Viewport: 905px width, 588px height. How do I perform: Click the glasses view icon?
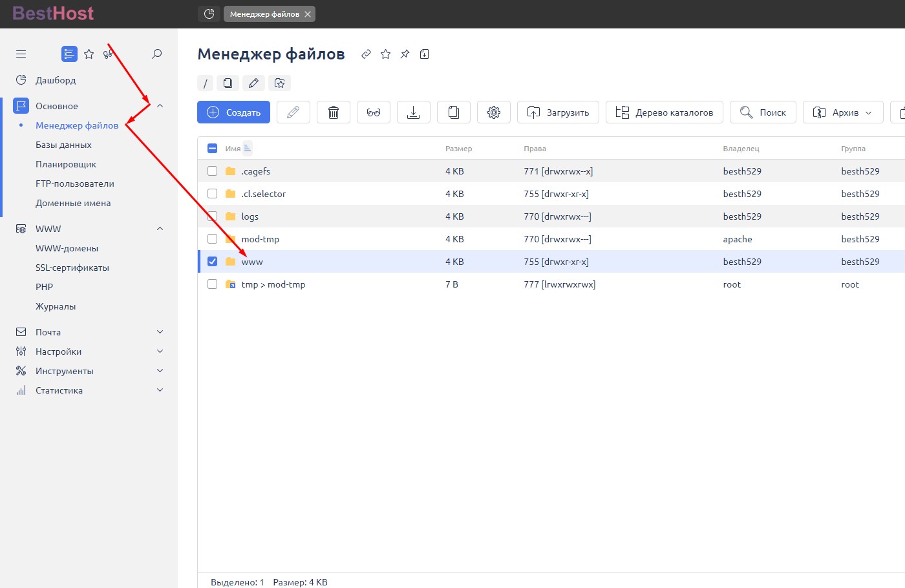374,112
